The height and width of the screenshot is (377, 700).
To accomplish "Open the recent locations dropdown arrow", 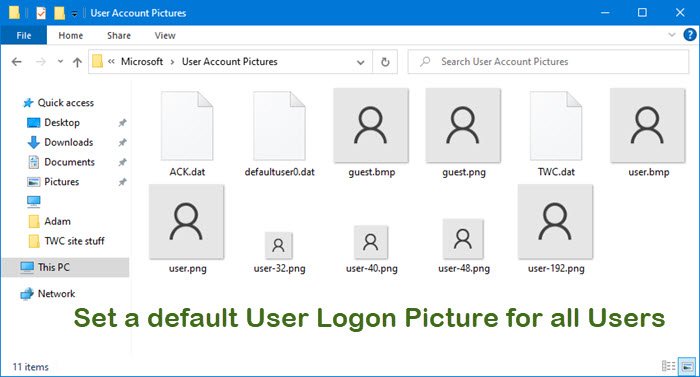I will (60, 62).
